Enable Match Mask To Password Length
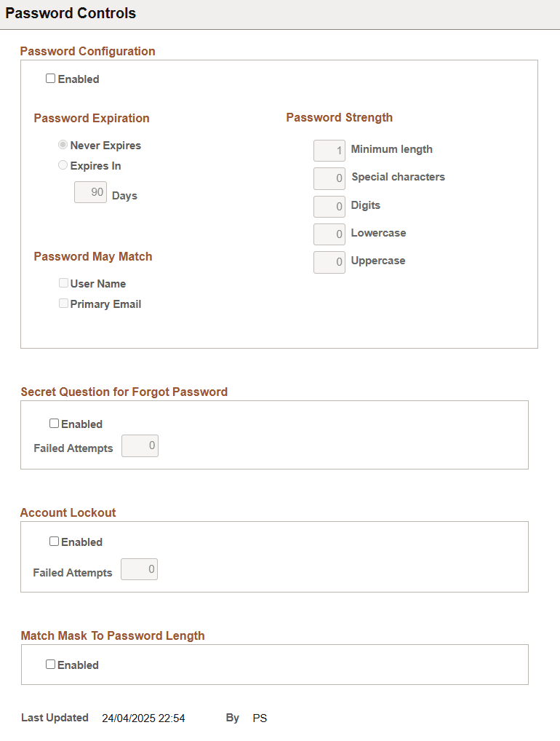The image size is (560, 741). [50, 664]
